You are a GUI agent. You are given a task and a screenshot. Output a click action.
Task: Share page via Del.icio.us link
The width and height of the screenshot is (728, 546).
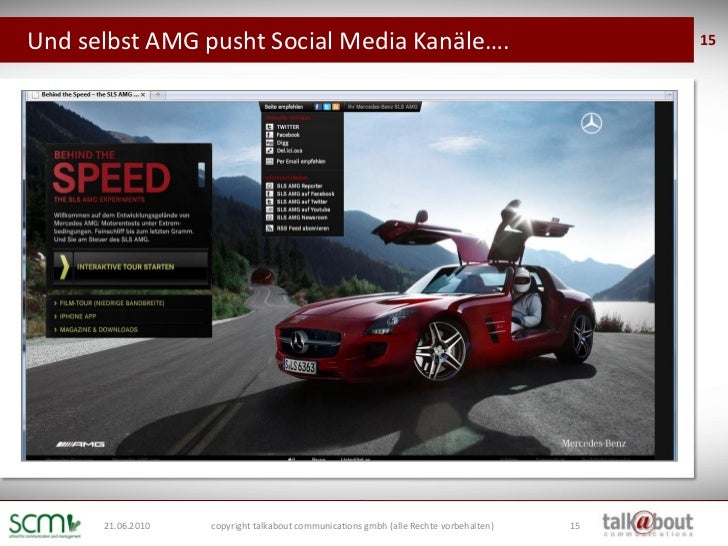pyautogui.click(x=289, y=150)
